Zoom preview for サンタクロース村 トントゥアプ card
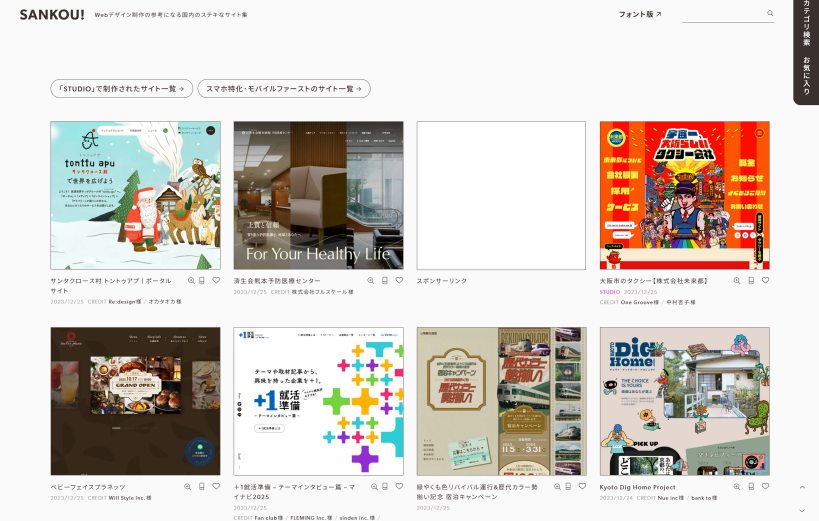The height and width of the screenshot is (521, 819). [x=187, y=281]
